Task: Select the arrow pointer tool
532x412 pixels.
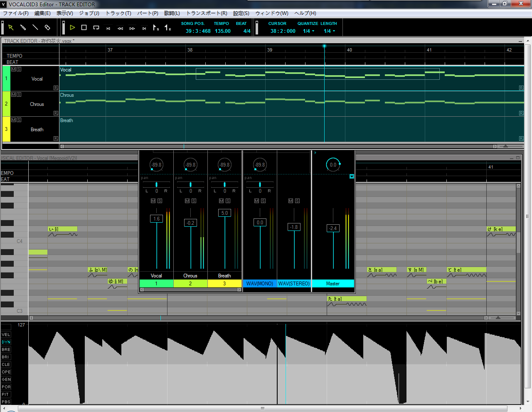Action: click(11, 27)
